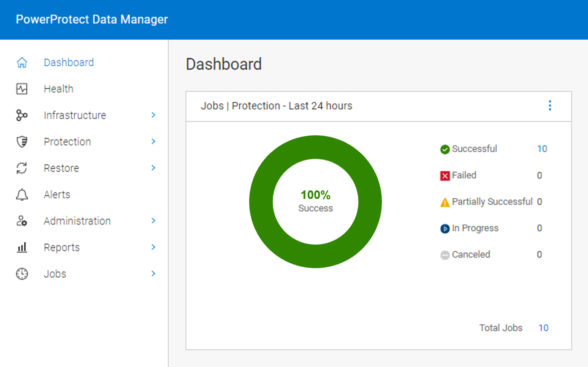
Task: Click the PowerProtect Data Manager title
Action: (92, 20)
